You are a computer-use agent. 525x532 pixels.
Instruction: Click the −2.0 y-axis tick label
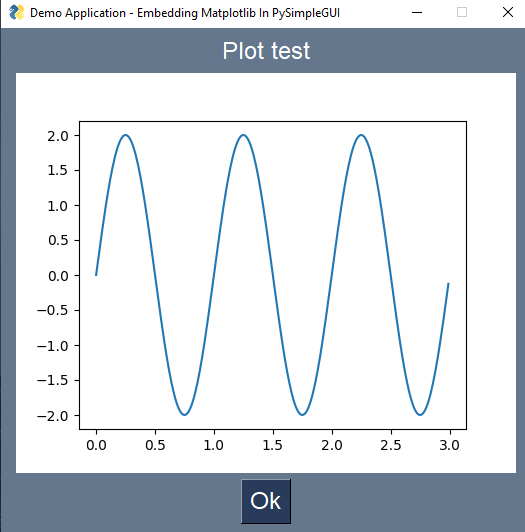point(53,416)
